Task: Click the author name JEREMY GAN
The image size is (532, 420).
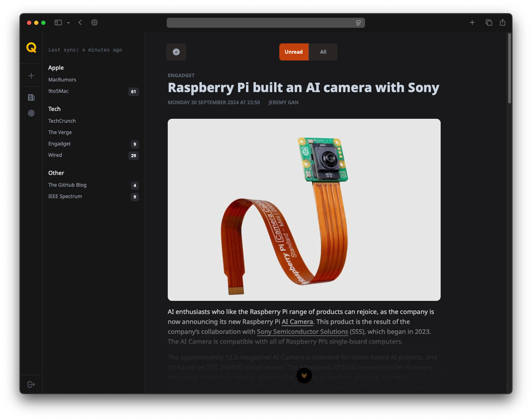Action: point(283,102)
